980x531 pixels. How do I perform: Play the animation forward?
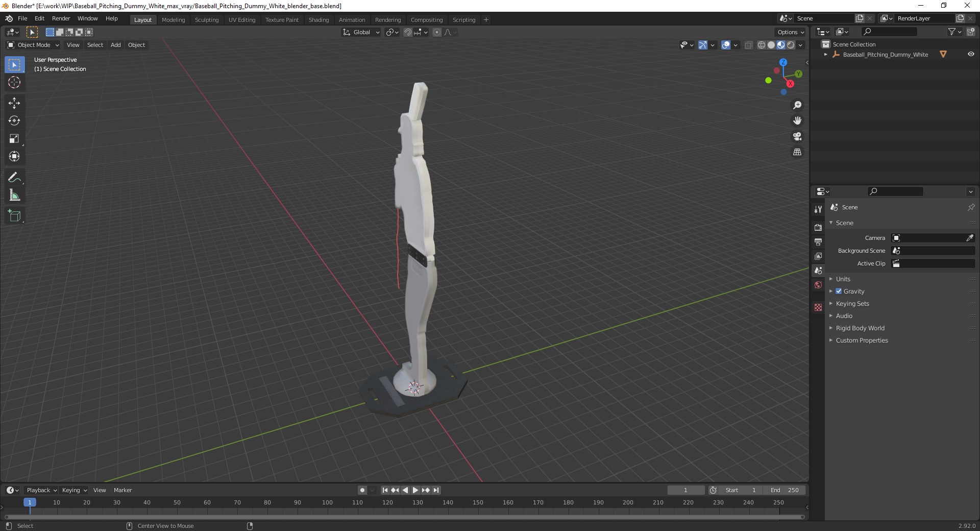point(415,490)
